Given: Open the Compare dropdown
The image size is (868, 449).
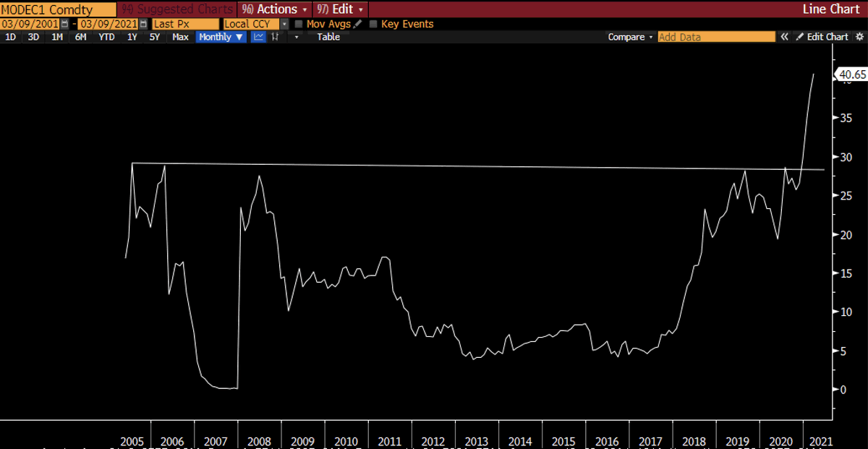Looking at the screenshot, I should click(x=630, y=37).
